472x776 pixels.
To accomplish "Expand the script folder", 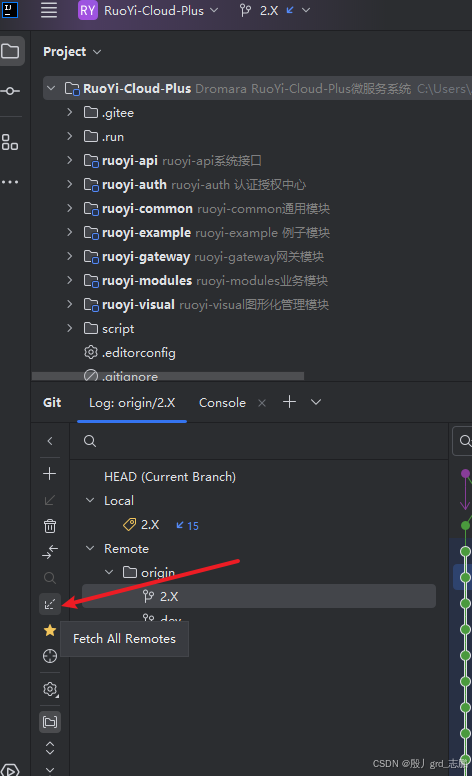I will [x=70, y=328].
